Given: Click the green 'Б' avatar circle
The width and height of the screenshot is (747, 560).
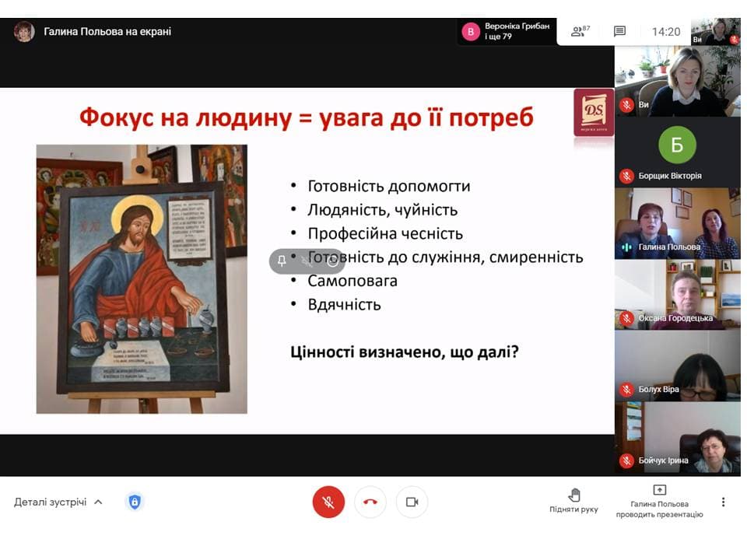Looking at the screenshot, I should tap(677, 145).
